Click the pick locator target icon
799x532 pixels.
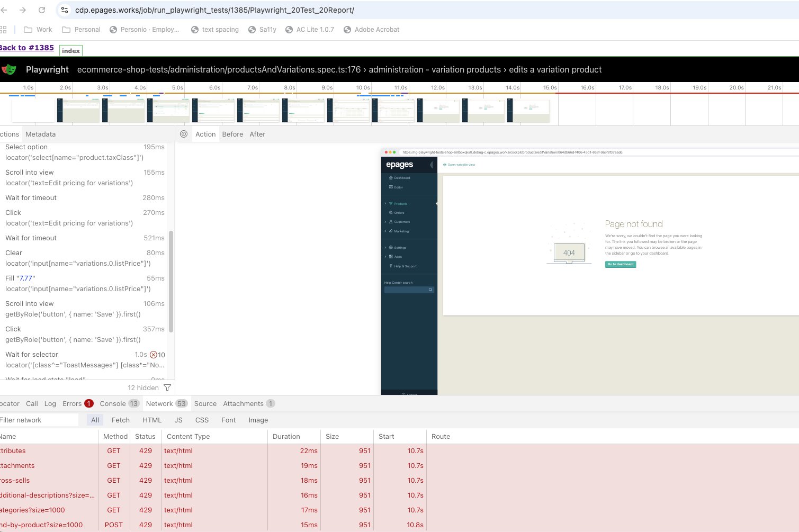point(184,134)
